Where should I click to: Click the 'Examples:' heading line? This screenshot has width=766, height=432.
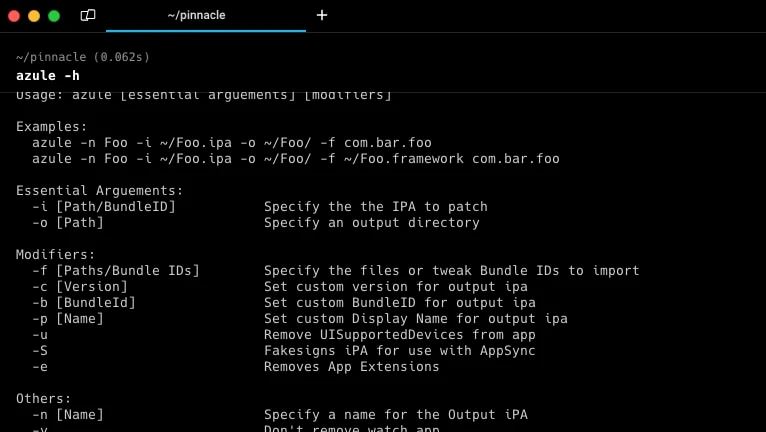[51, 127]
